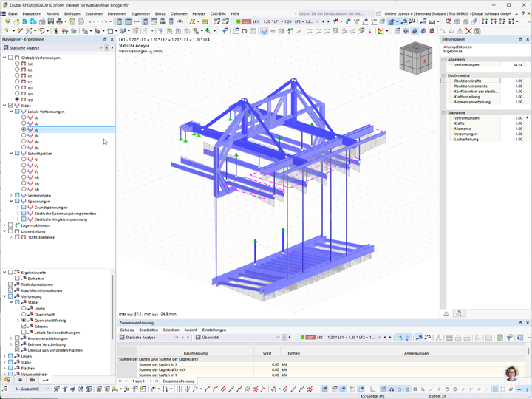Open the Übersicht dropdown in summary panel
Viewport: 532px width, 399px height.
click(x=238, y=337)
